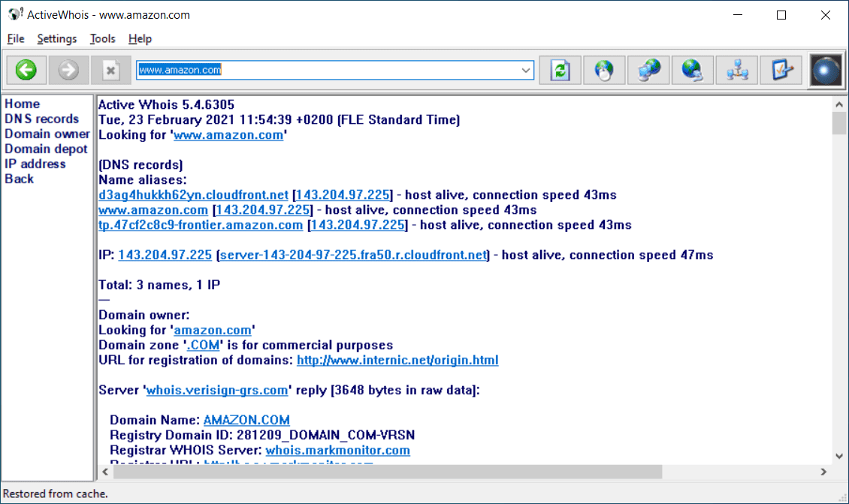
Task: Click the stop (X) toolbar button
Action: click(111, 70)
